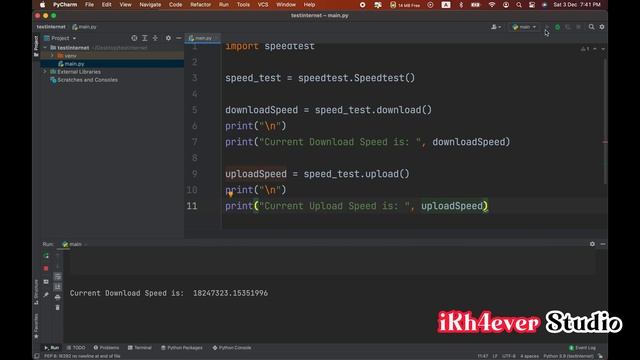The image size is (640, 360).
Task: Open the Python interpreter selector in the status bar
Action: coord(568,356)
